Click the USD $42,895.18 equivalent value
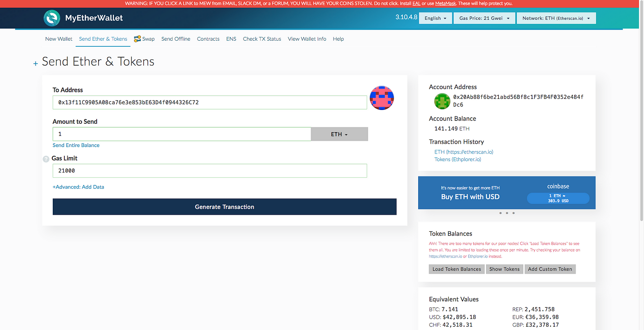The height and width of the screenshot is (330, 644). (x=452, y=317)
